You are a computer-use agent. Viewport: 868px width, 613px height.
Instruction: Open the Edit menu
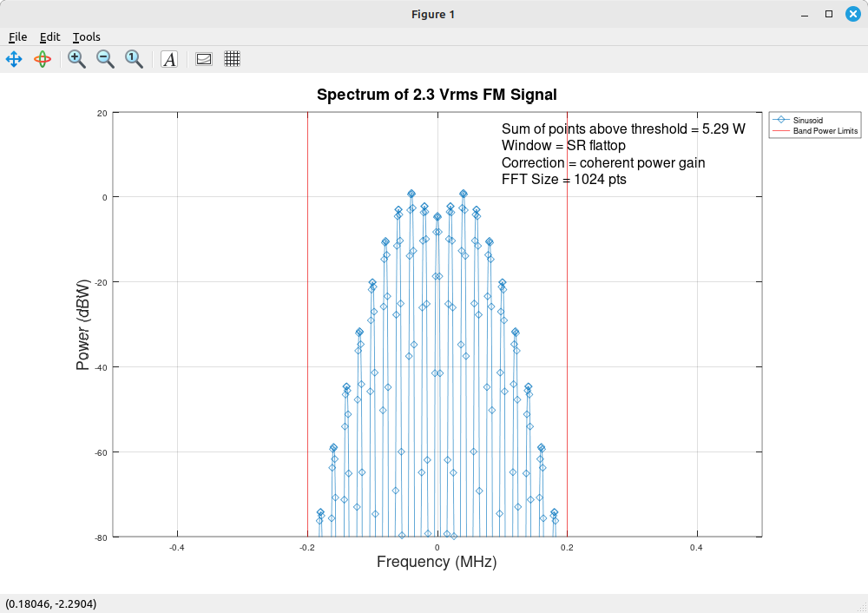[49, 36]
